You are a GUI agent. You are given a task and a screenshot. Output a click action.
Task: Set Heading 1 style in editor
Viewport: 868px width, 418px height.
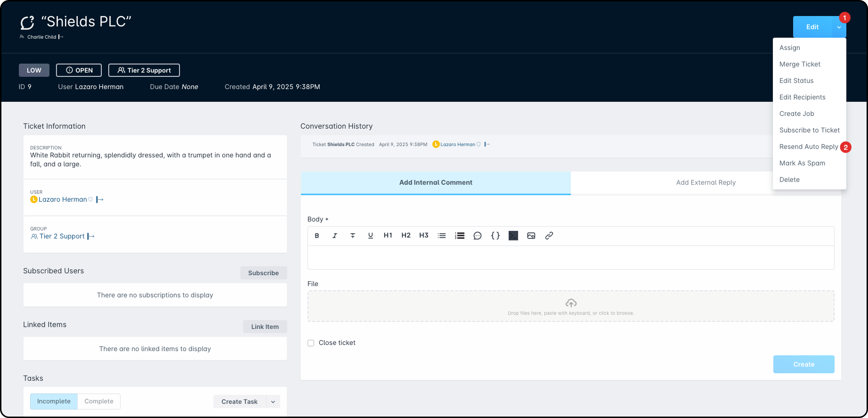pyautogui.click(x=388, y=236)
